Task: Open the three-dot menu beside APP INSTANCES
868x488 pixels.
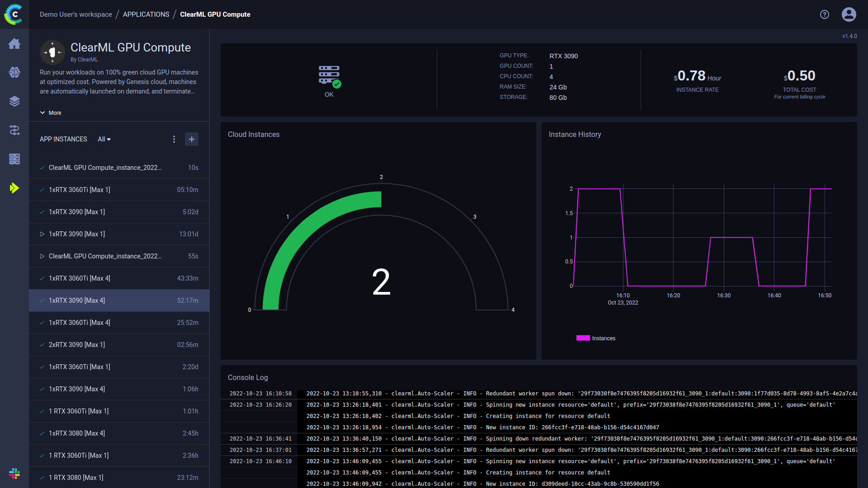Action: [x=174, y=139]
